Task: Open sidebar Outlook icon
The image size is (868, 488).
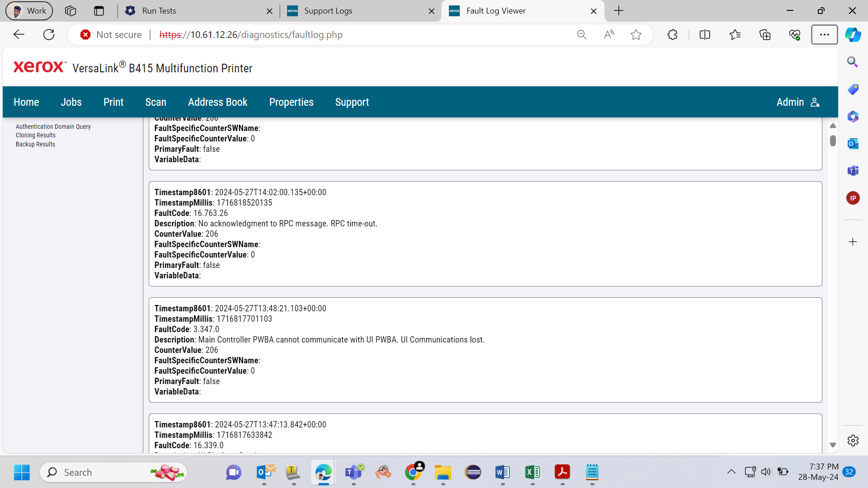Action: (x=853, y=144)
